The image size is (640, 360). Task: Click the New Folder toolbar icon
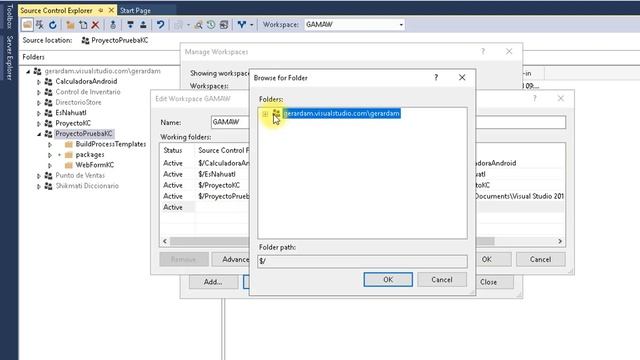coord(70,25)
